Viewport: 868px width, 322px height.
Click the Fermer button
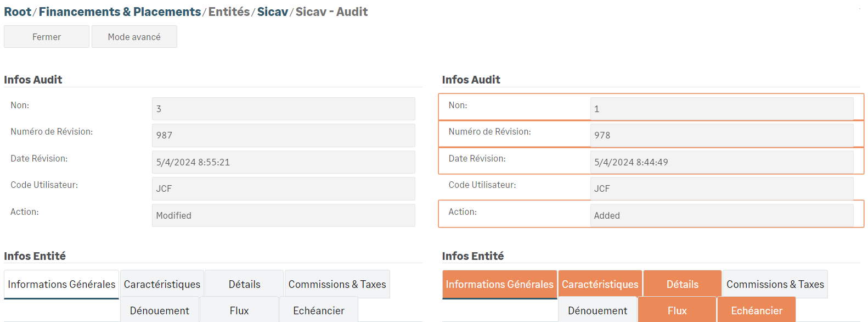(x=47, y=37)
